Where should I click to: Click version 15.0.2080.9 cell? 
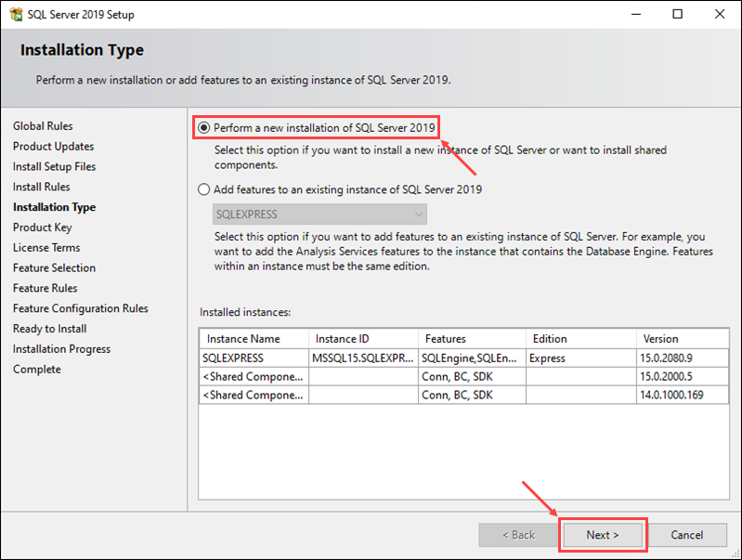pyautogui.click(x=683, y=358)
